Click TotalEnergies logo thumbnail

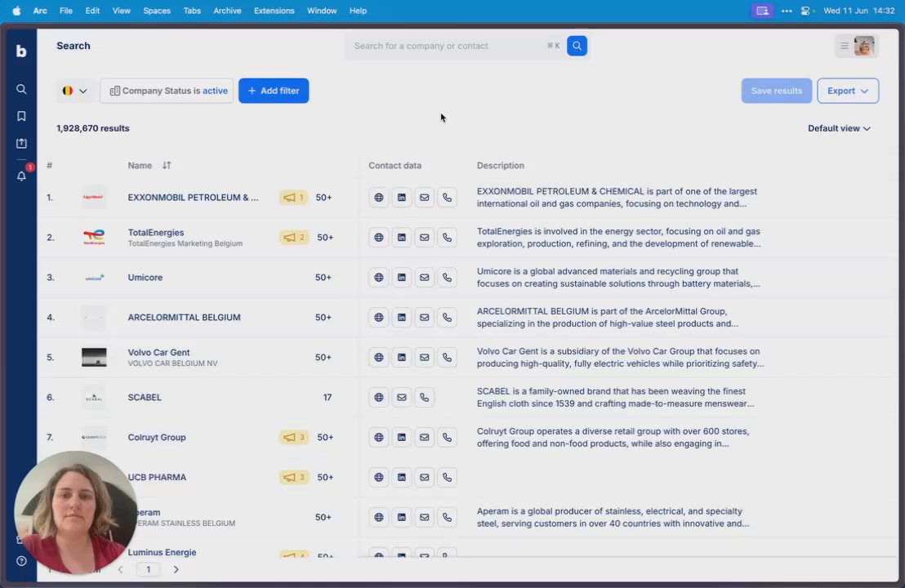click(94, 237)
